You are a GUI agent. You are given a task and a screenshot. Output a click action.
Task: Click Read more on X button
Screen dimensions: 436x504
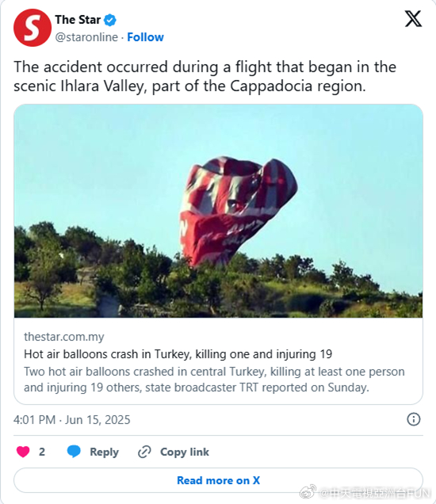[x=218, y=480]
